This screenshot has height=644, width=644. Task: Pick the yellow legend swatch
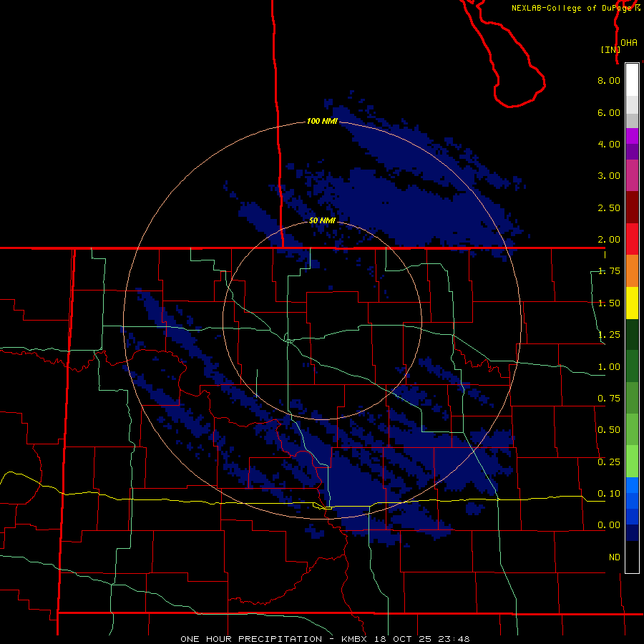632,303
